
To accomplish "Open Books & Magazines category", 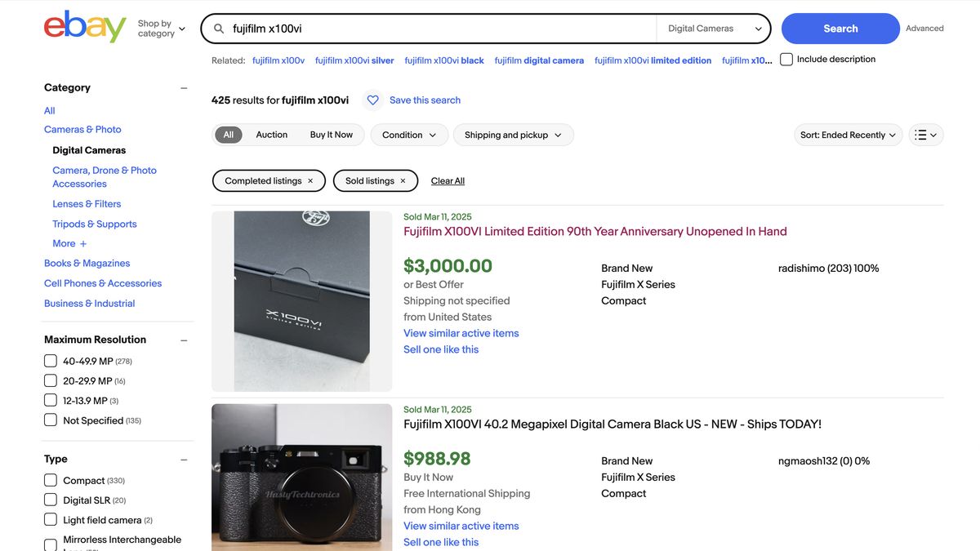I will (x=87, y=264).
